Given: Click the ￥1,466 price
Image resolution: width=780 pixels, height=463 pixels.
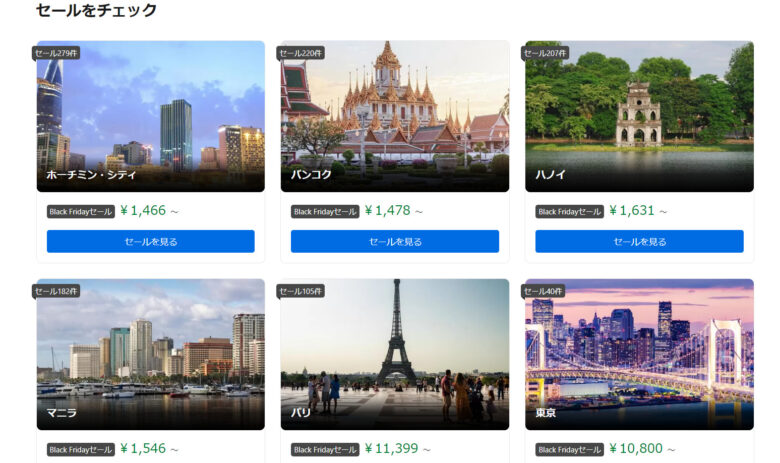Looking at the screenshot, I should [143, 210].
